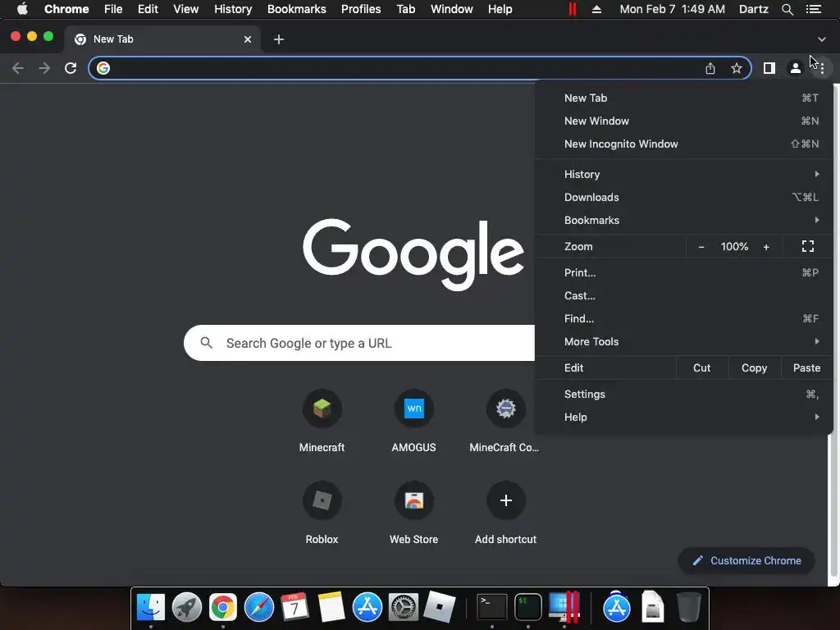Viewport: 840px width, 630px height.
Task: Click the eject icon in menu bar
Action: 596,9
